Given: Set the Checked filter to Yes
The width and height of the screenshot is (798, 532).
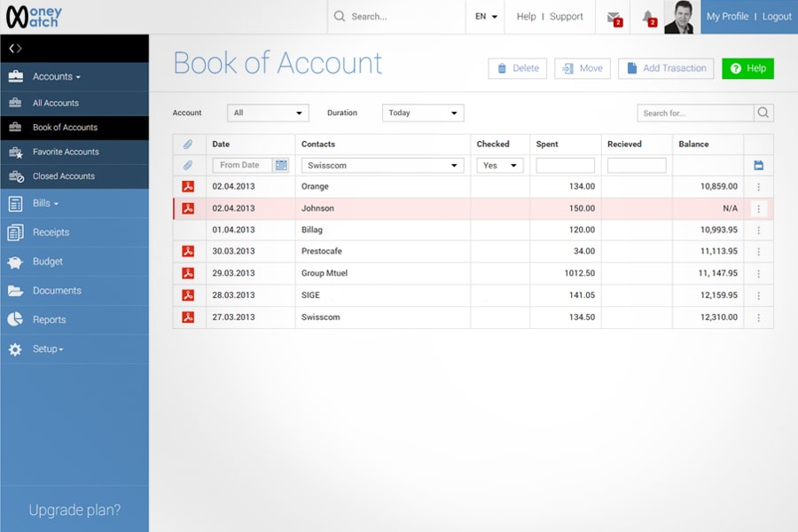Looking at the screenshot, I should (499, 165).
